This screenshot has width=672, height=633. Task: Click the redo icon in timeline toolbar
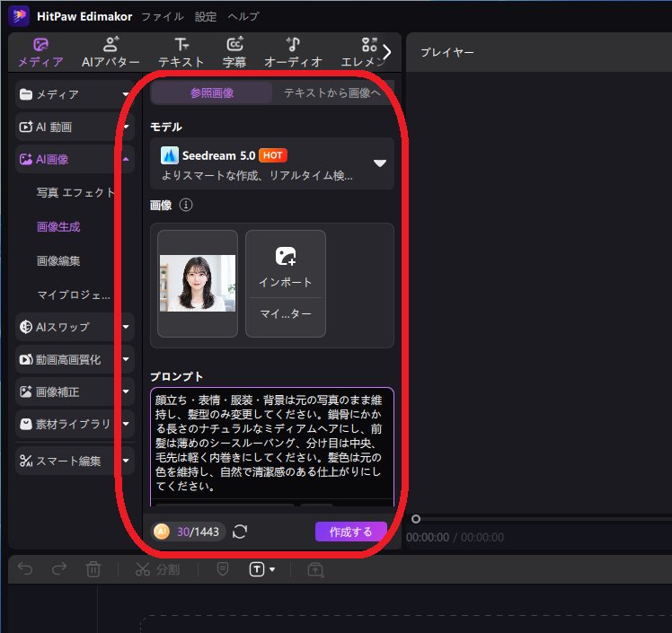(59, 569)
